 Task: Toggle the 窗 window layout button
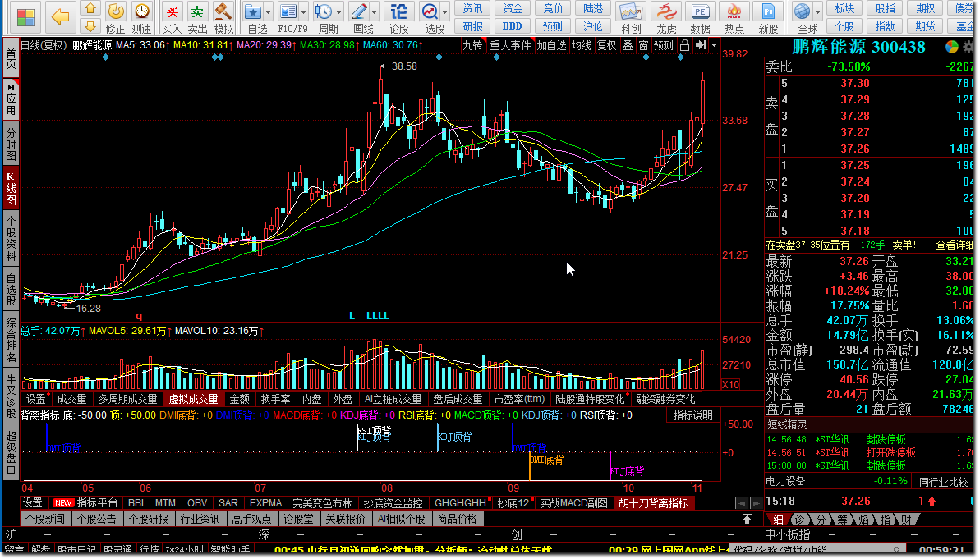(x=644, y=46)
